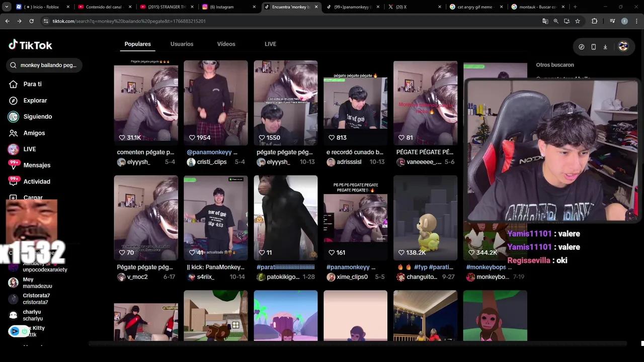
Task: Open the Para ti feed
Action: click(x=25, y=84)
